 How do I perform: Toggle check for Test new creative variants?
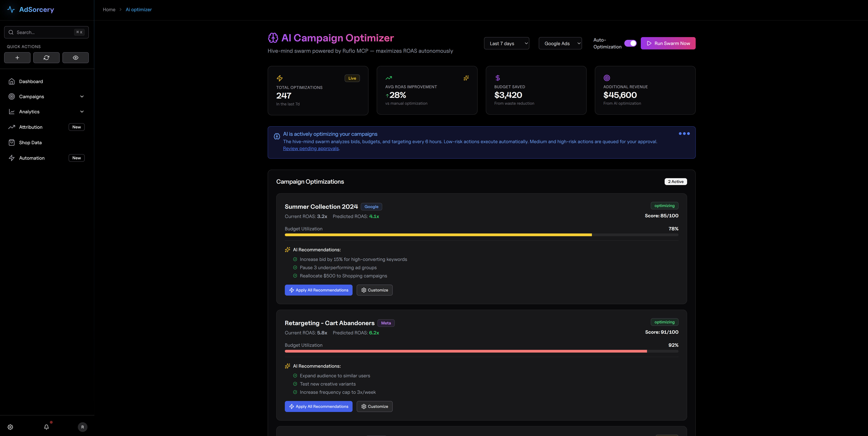tap(295, 384)
